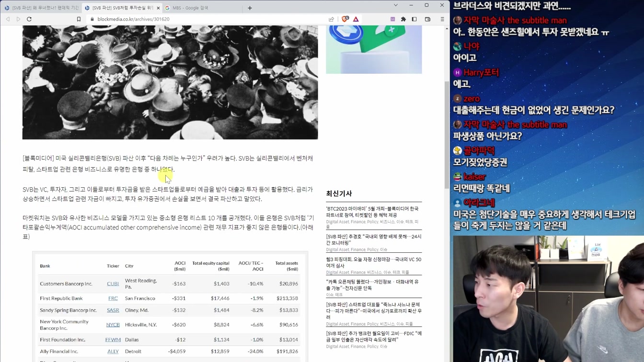Open the CUBI ticker link
The height and width of the screenshot is (362, 644).
pyautogui.click(x=113, y=284)
